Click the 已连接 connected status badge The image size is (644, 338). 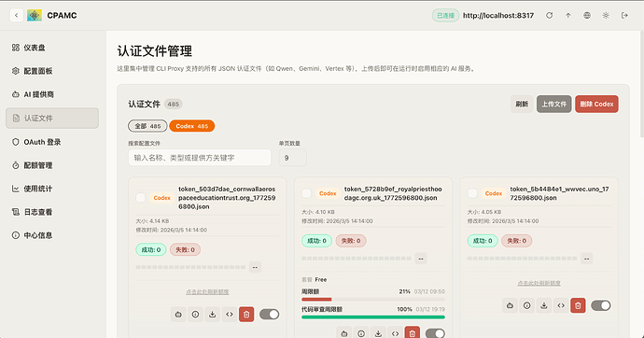445,16
